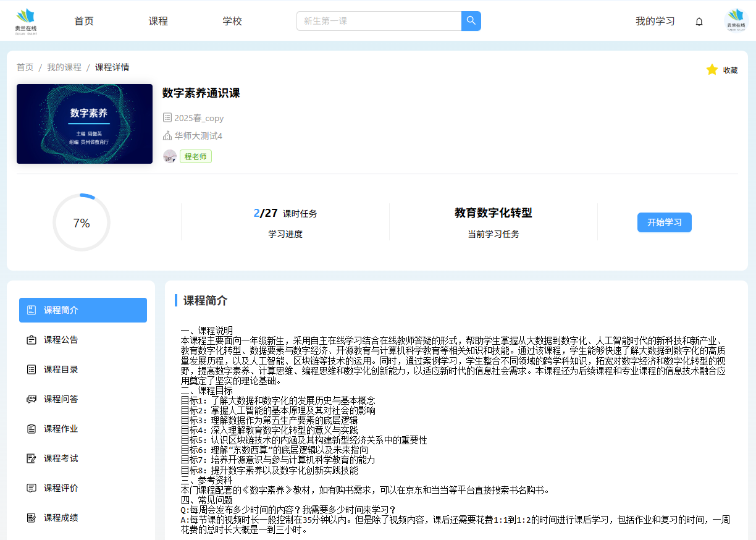Viewport: 756px width, 540px height.
Task: Click the Guilan Online logo
Action: (26, 21)
